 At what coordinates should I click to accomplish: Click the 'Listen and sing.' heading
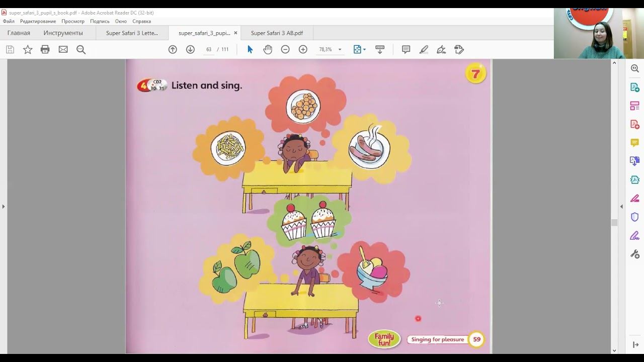(207, 85)
